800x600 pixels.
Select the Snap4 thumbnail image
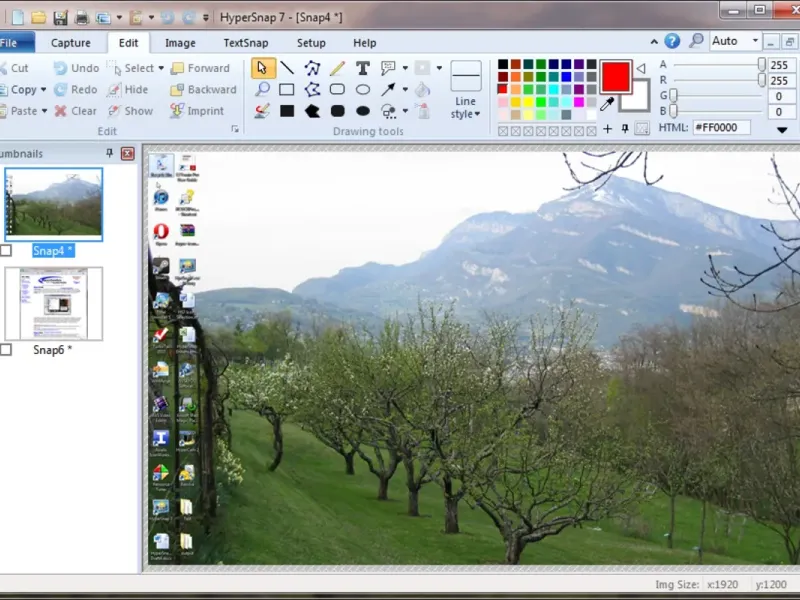click(54, 204)
